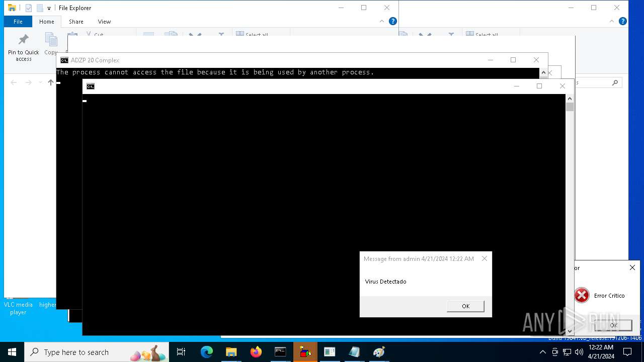This screenshot has width=644, height=362.
Task: Click the File Explorer title bar folder icon
Action: click(x=12, y=8)
